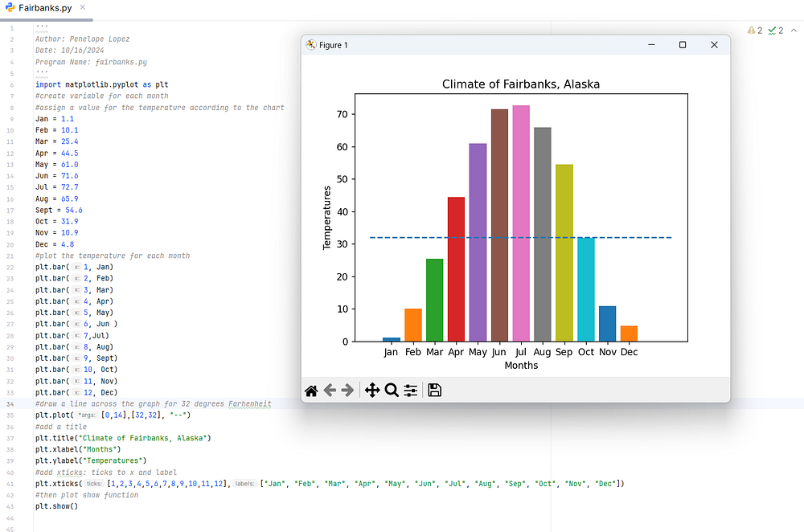Image resolution: width=804 pixels, height=532 pixels.
Task: Maximize the Figure 1 window
Action: click(x=683, y=45)
